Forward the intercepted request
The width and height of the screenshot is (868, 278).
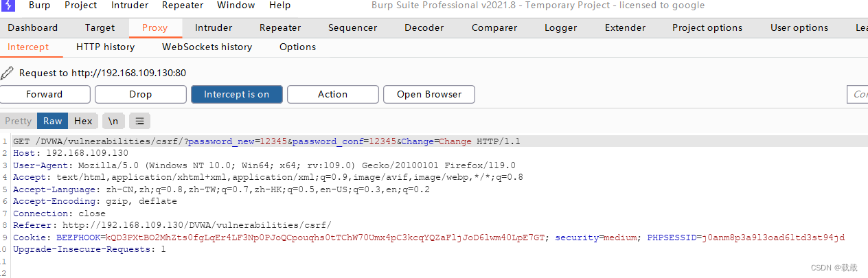(45, 94)
